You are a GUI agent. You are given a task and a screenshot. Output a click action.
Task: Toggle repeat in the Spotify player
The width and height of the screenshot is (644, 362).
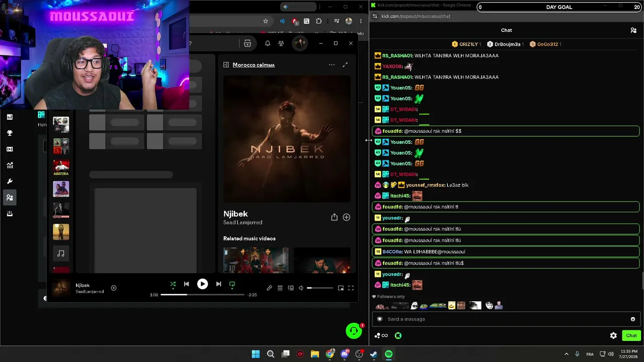232,284
